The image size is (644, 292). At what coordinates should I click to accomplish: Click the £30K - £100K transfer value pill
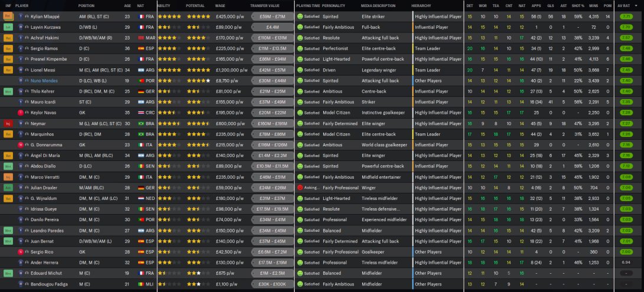(272, 284)
